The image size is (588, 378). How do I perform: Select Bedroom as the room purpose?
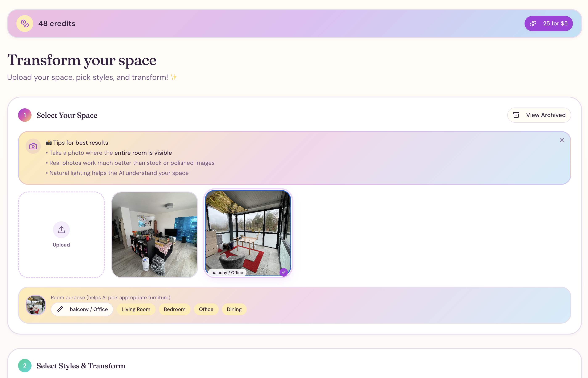[x=174, y=309]
